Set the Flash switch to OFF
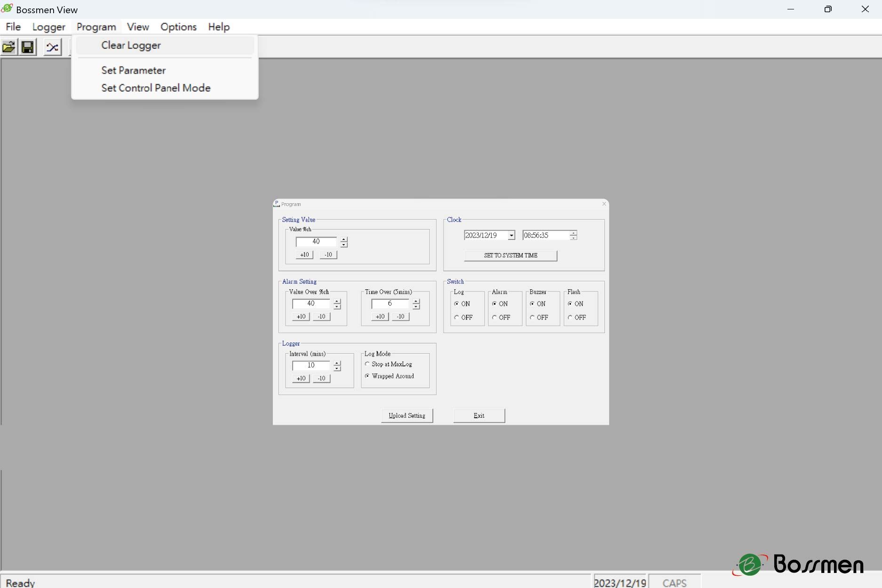Image resolution: width=882 pixels, height=588 pixels. point(570,318)
